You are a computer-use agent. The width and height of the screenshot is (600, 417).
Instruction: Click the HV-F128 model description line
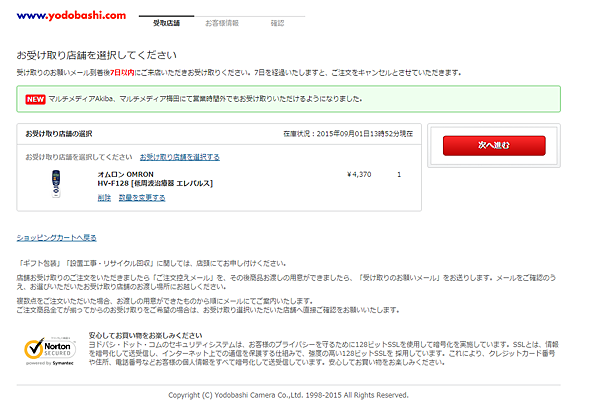tap(155, 183)
